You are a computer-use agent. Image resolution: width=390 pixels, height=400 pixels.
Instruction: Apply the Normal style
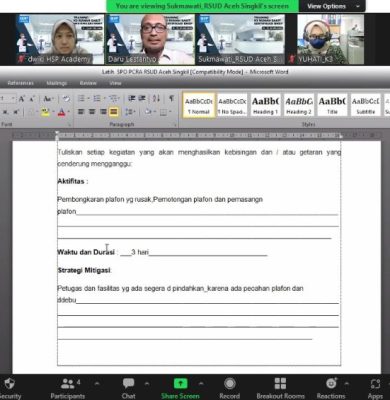tap(199, 105)
